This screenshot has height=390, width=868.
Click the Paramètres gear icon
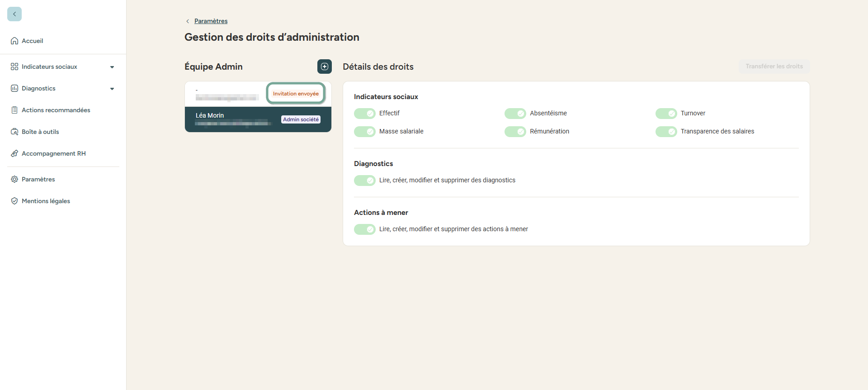coord(14,179)
